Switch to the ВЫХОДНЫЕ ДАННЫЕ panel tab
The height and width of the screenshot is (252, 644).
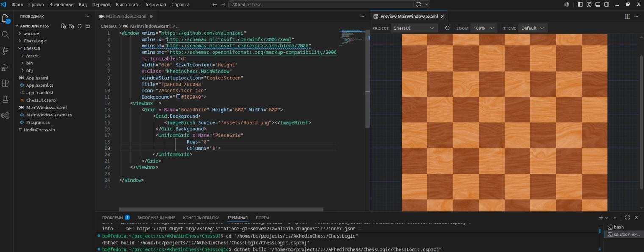tap(156, 218)
